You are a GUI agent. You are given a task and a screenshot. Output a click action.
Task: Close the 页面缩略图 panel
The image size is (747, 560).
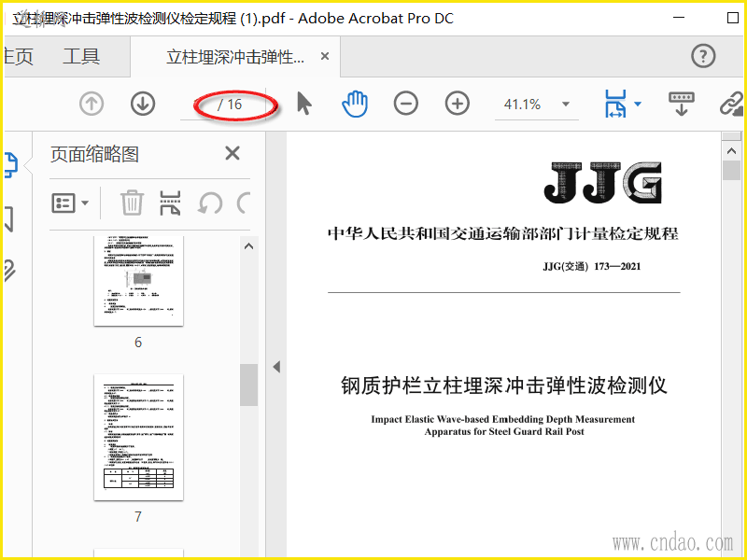(232, 153)
